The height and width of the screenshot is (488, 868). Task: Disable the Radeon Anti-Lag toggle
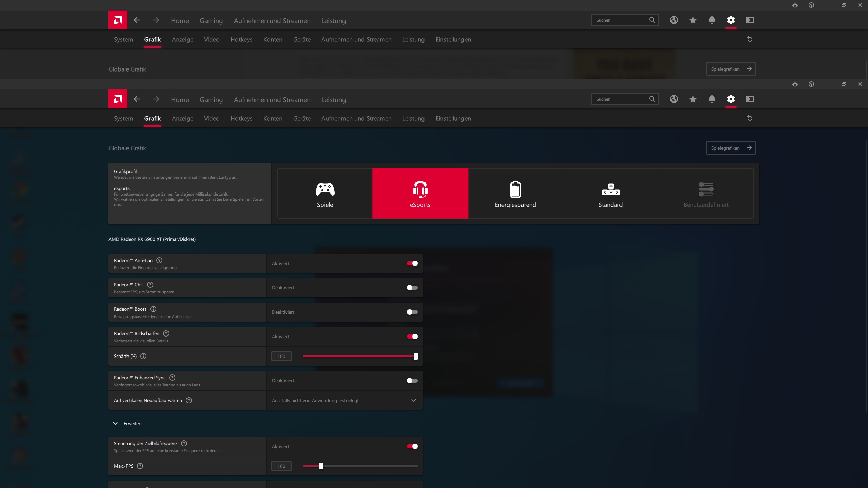coord(412,263)
